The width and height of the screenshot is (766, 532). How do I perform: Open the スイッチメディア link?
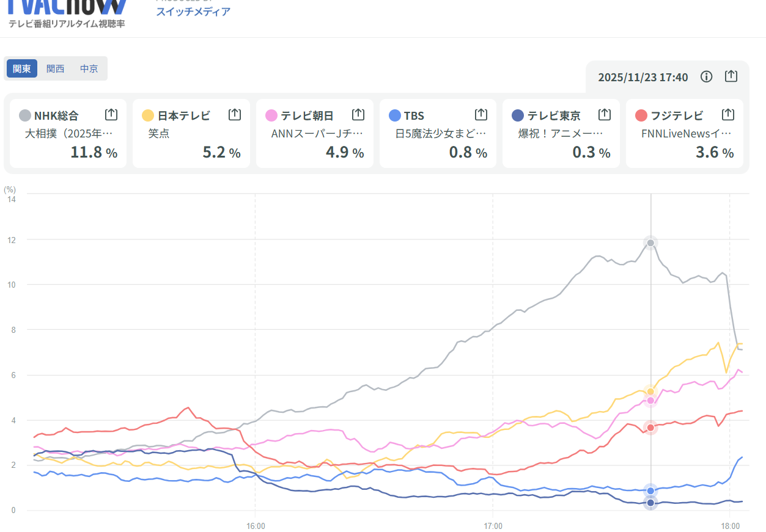click(193, 11)
